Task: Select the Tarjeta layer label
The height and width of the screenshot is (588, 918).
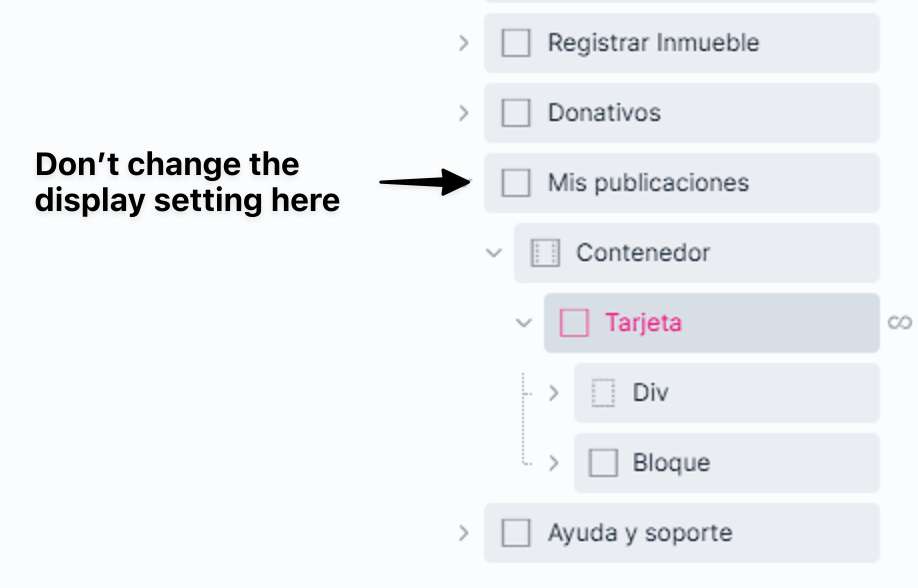Action: point(643,323)
